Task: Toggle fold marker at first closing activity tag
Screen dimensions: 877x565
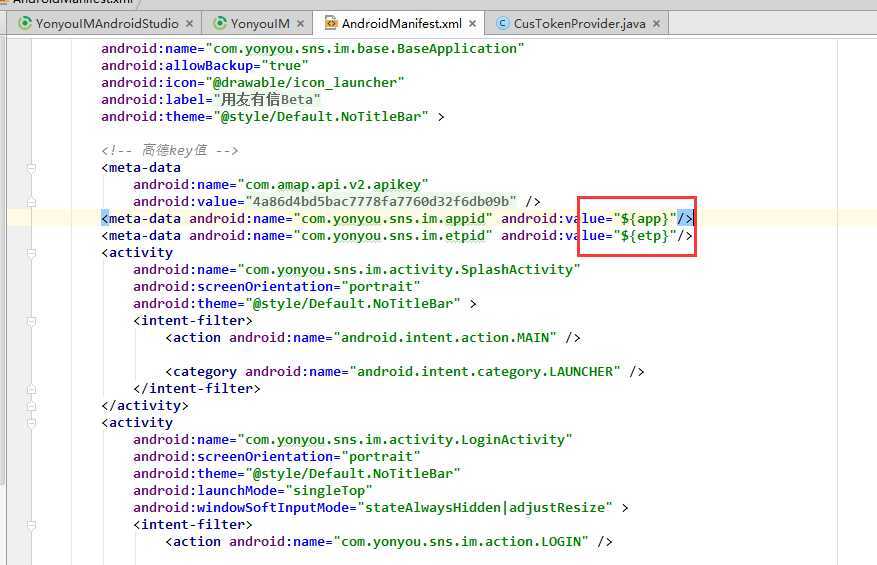Action: click(x=31, y=406)
